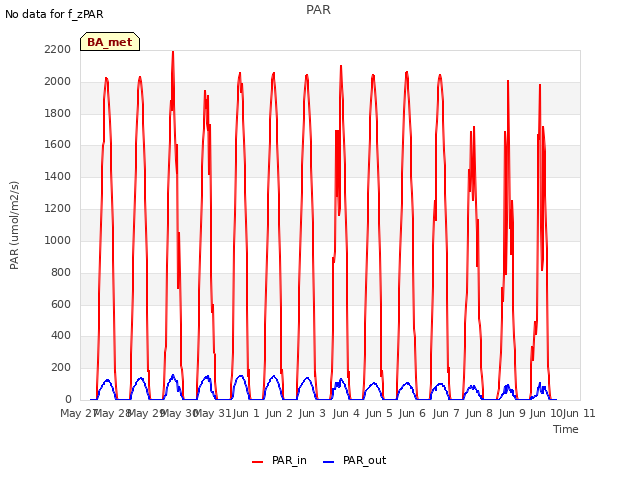The width and height of the screenshot is (640, 480).
Task: Click the 1200 y-axis tick label
Action: click(x=58, y=209)
